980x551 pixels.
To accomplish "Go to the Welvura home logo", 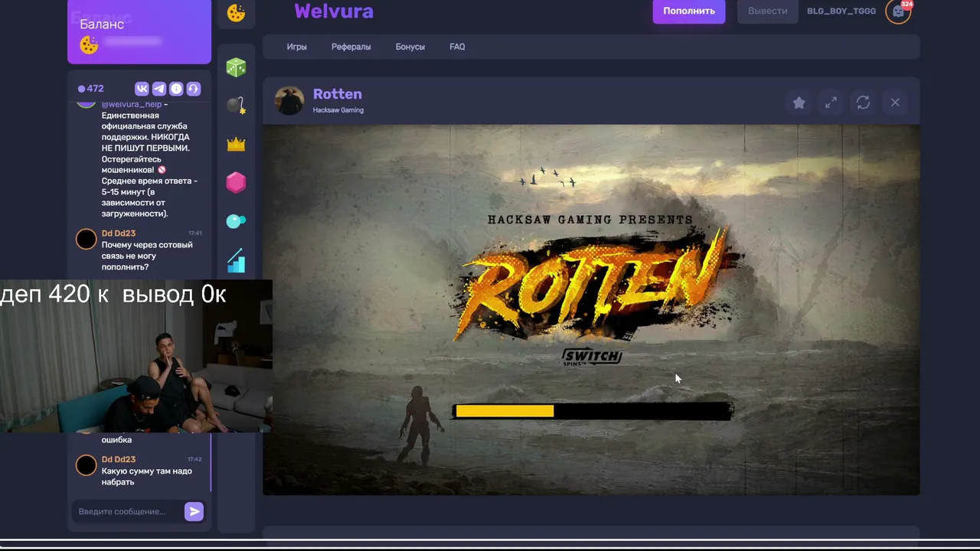I will click(334, 11).
